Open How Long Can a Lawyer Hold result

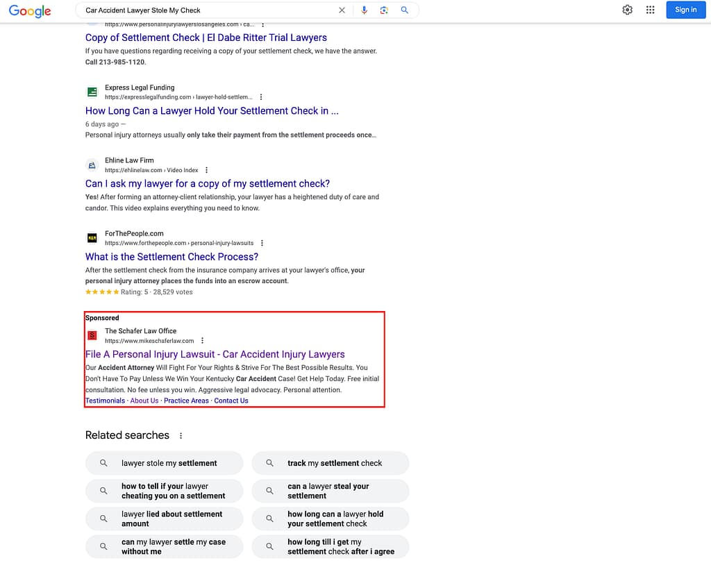tap(212, 111)
